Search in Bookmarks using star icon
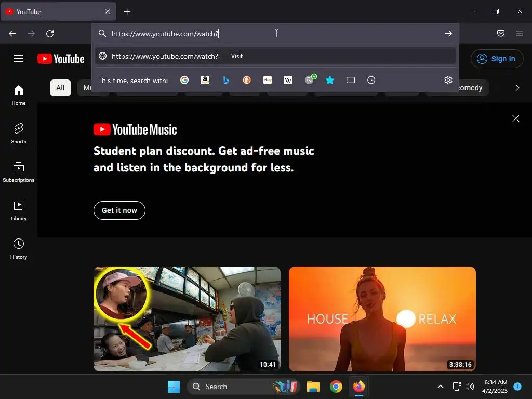The height and width of the screenshot is (399, 532). 330,80
